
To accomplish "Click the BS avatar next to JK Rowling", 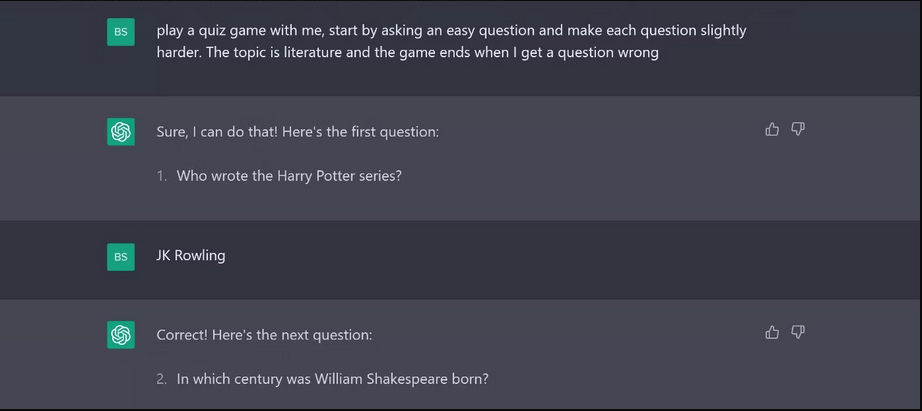I will (121, 257).
